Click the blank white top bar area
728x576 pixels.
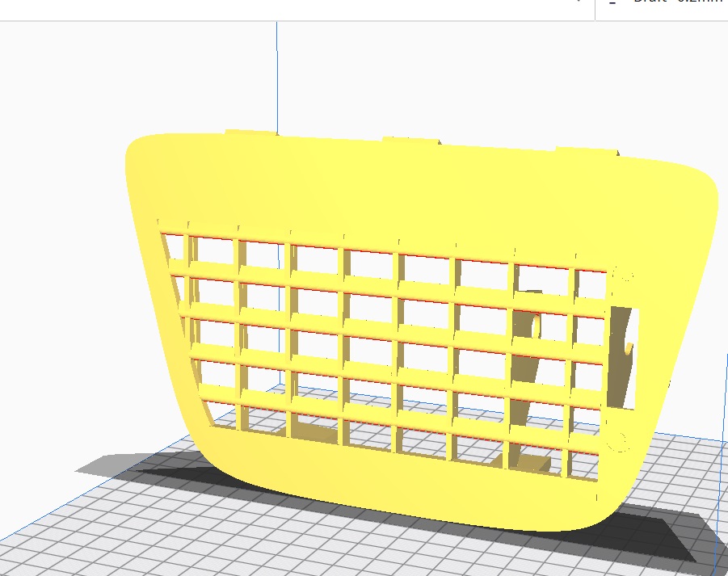[x=242, y=8]
